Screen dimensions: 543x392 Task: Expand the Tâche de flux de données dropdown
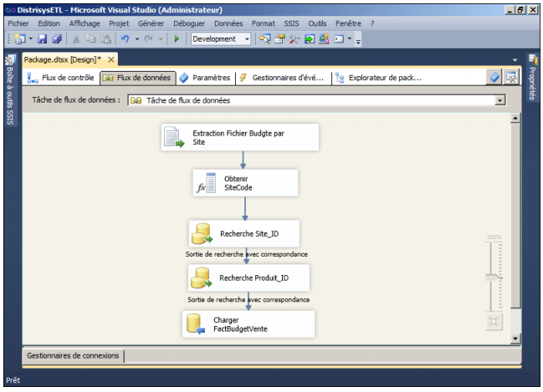[500, 100]
